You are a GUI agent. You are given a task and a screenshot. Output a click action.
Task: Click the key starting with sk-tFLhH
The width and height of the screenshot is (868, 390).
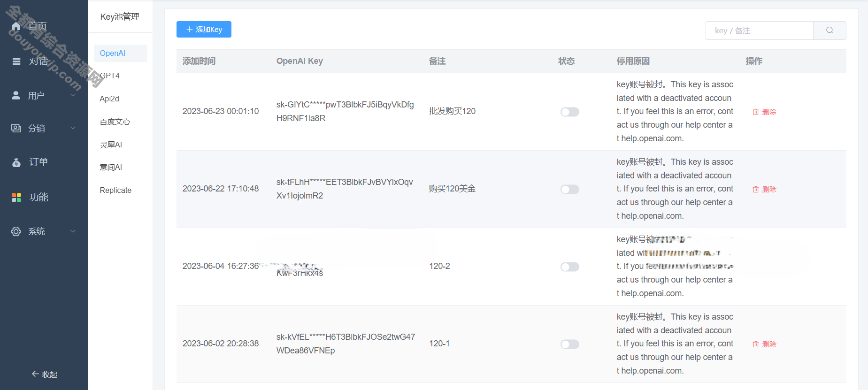click(x=345, y=189)
